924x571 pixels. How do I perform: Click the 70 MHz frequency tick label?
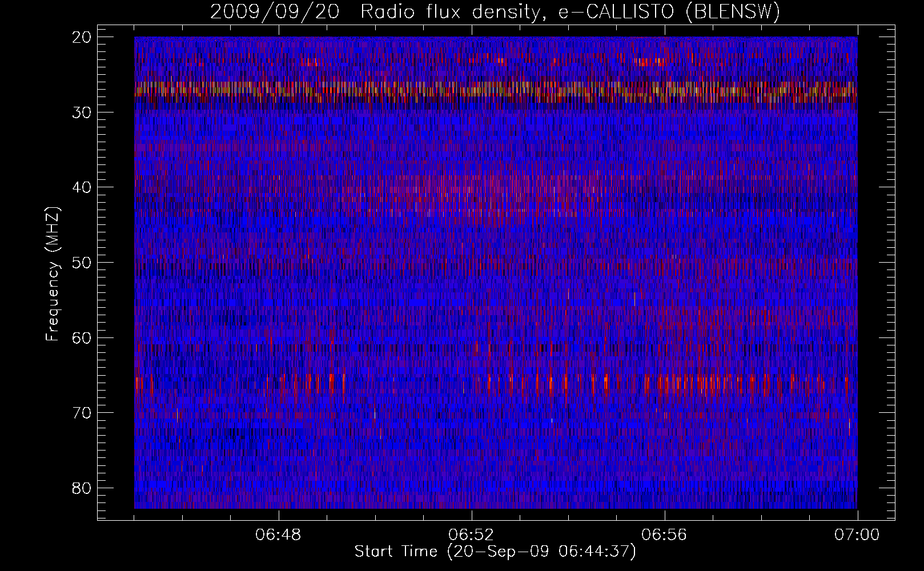coord(82,413)
